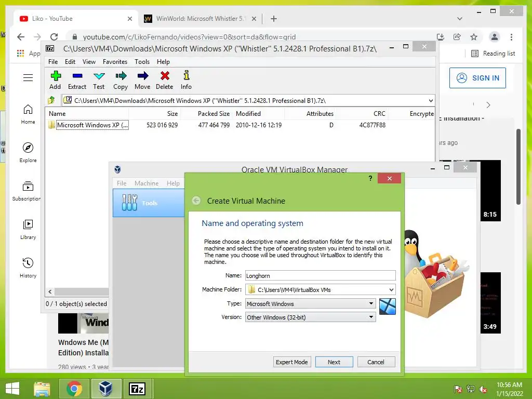
Task: Open Windows Start button
Action: (12, 389)
